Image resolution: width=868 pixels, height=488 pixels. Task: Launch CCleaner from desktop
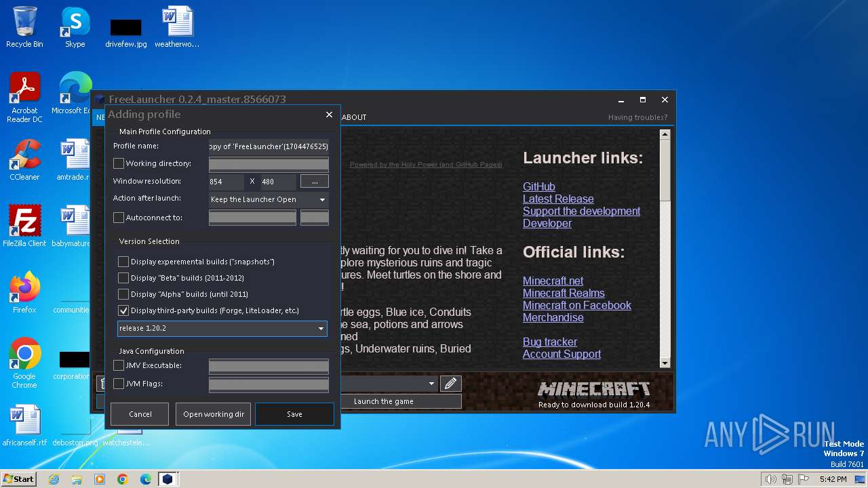(x=24, y=160)
